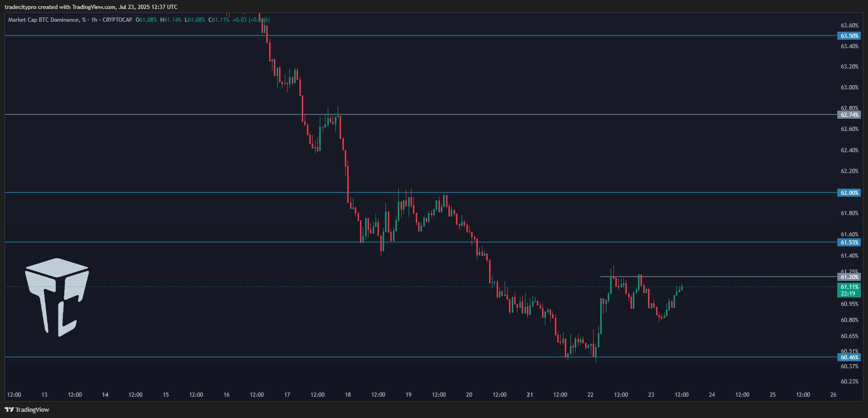Select the gray 61.20% price label
Image resolution: width=868 pixels, height=418 pixels.
(x=849, y=277)
